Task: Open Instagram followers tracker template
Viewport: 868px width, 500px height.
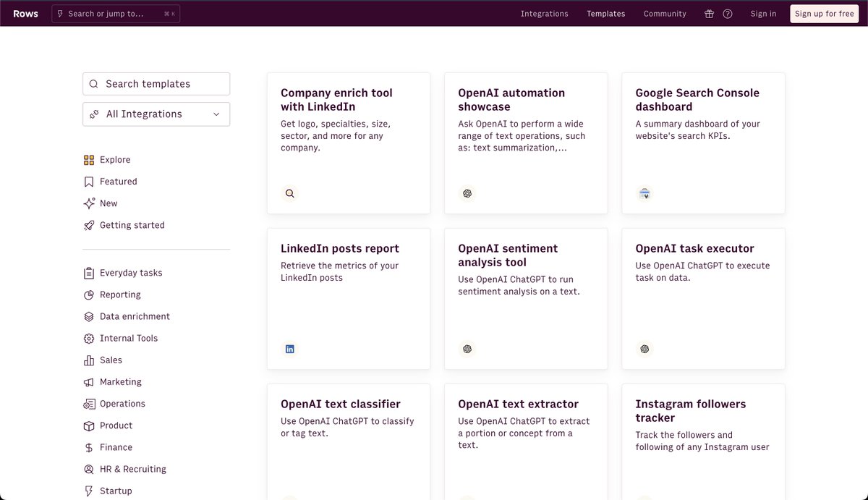Action: [x=703, y=441]
